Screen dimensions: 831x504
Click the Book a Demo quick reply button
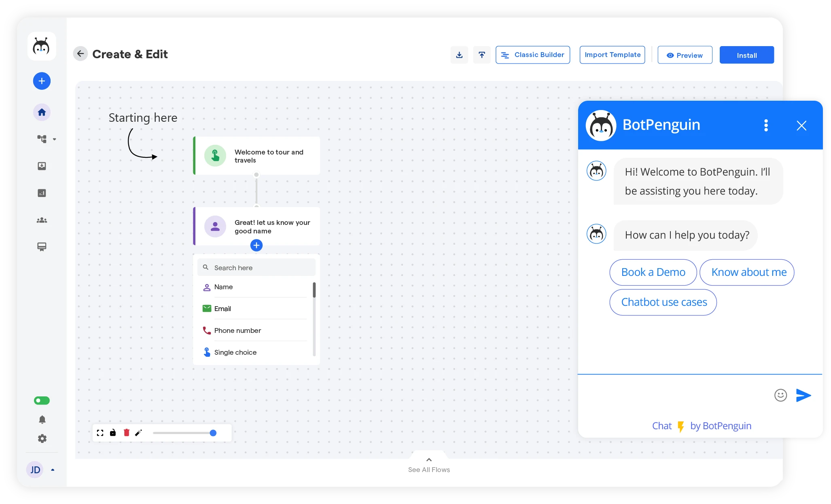(x=651, y=271)
